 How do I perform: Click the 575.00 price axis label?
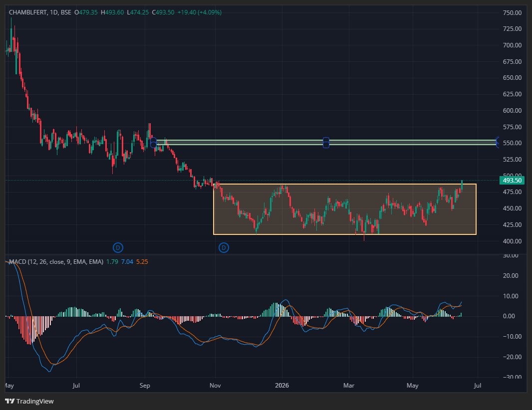click(x=512, y=127)
